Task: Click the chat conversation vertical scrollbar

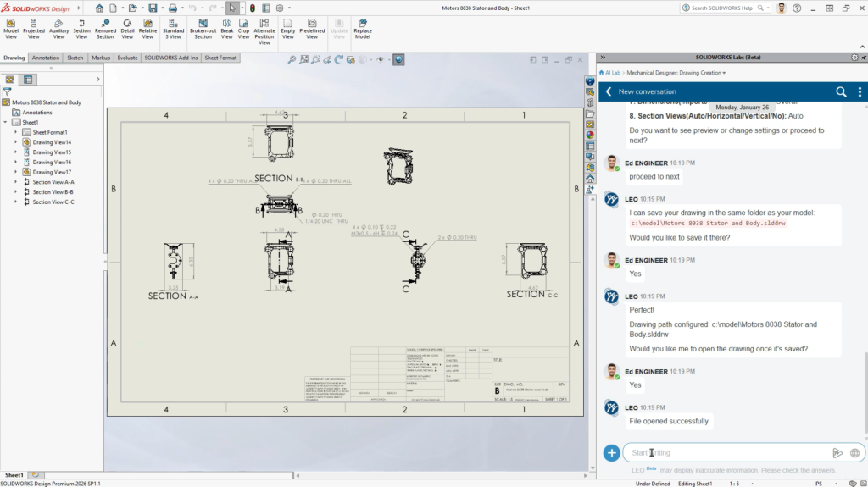Action: (865, 393)
